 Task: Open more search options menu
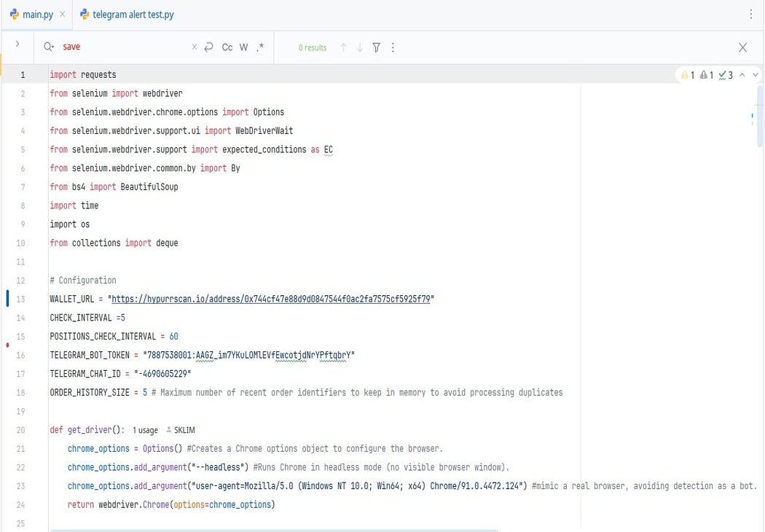(393, 47)
